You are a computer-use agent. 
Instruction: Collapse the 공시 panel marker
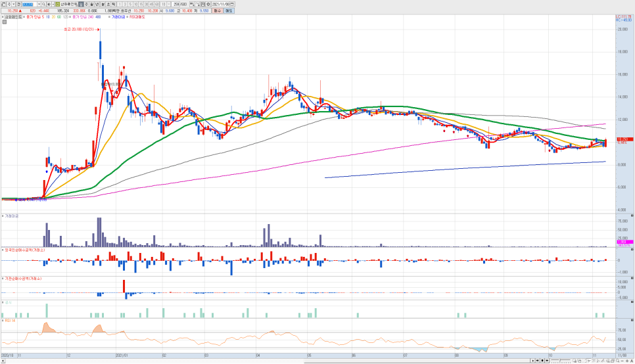(3, 302)
